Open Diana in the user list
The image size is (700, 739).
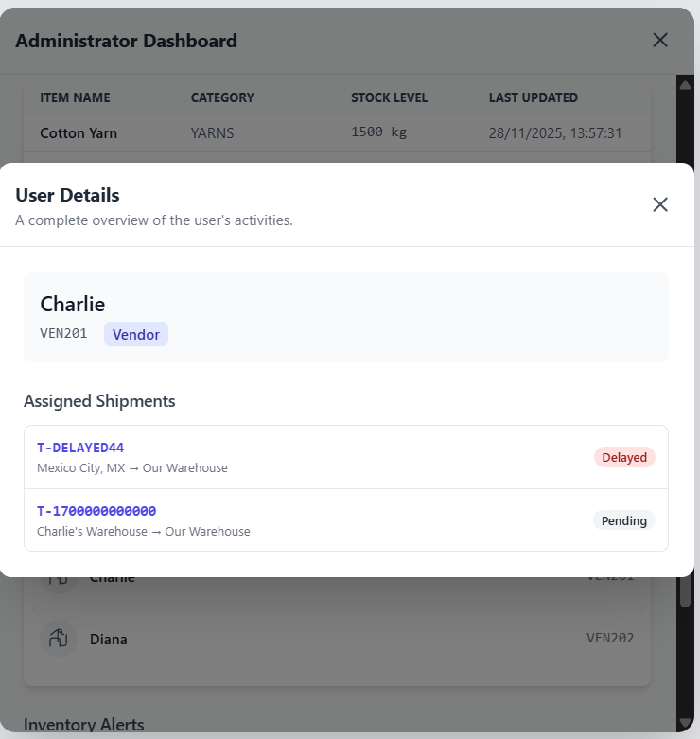tap(109, 640)
